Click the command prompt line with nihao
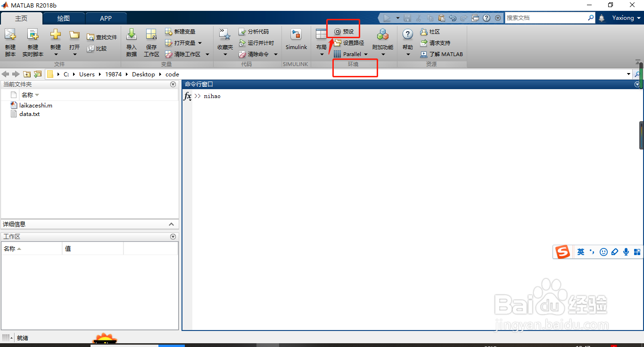 point(207,96)
